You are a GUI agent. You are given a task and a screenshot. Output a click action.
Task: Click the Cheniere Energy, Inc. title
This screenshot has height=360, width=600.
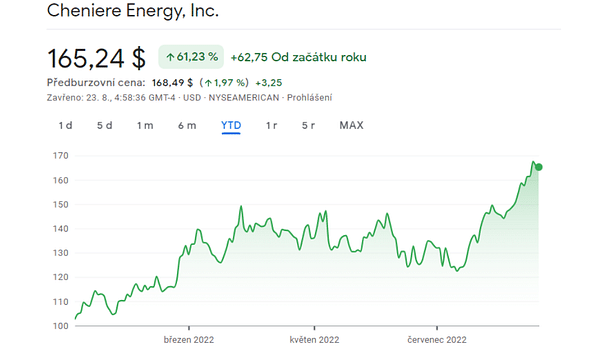point(133,11)
